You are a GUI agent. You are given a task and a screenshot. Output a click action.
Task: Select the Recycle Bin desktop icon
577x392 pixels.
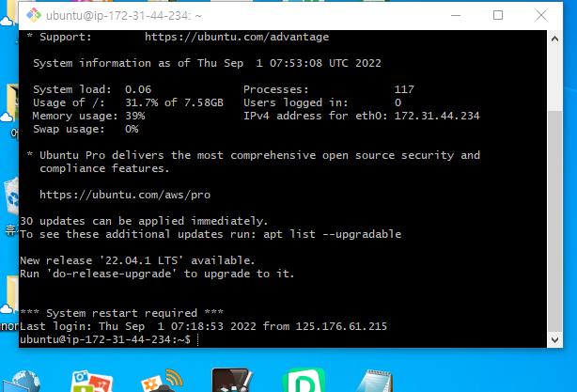(11, 196)
